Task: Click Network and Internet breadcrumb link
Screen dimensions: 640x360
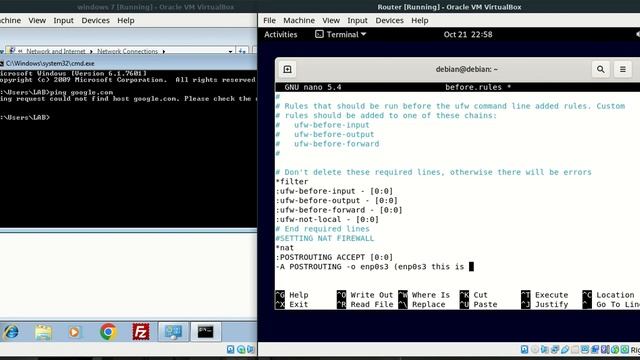Action: coord(56,51)
